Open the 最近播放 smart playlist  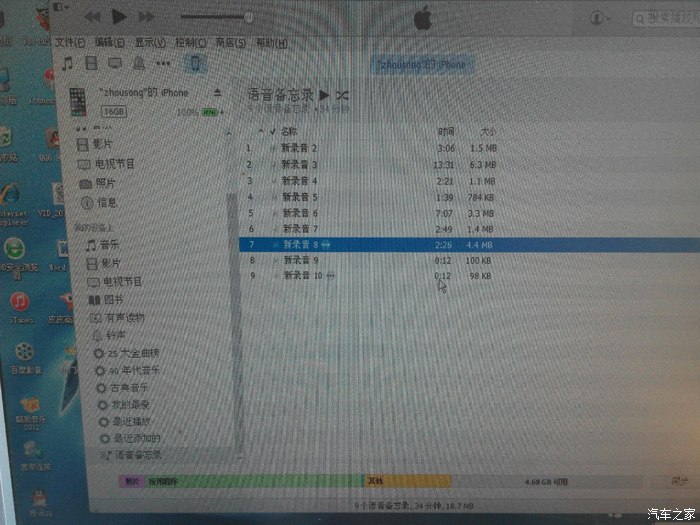tap(125, 422)
